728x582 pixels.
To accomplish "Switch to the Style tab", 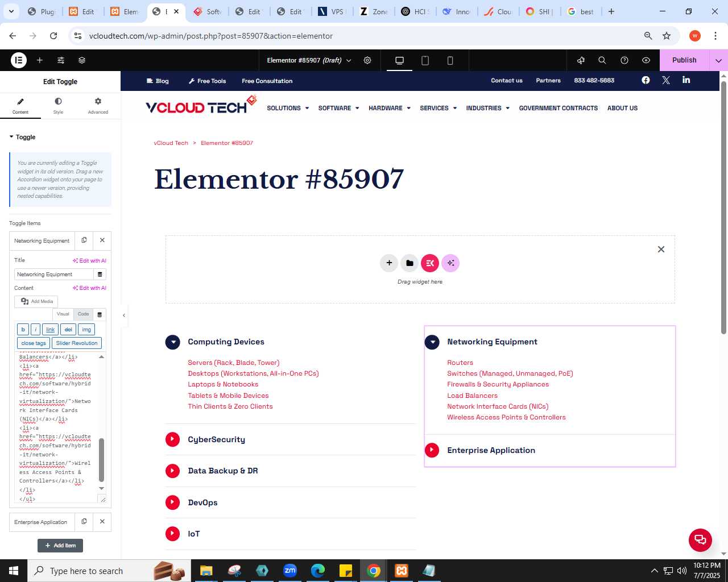I will (x=58, y=106).
